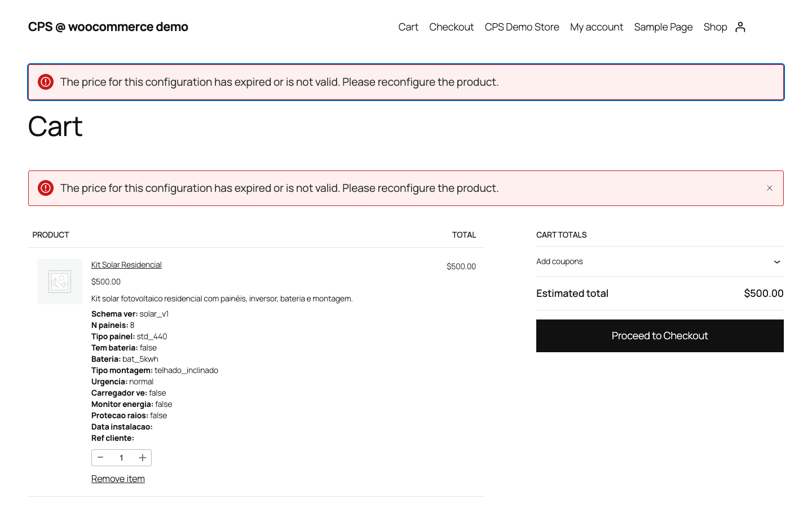Click the account icon in the navigation bar
The image size is (812, 508).
(740, 27)
